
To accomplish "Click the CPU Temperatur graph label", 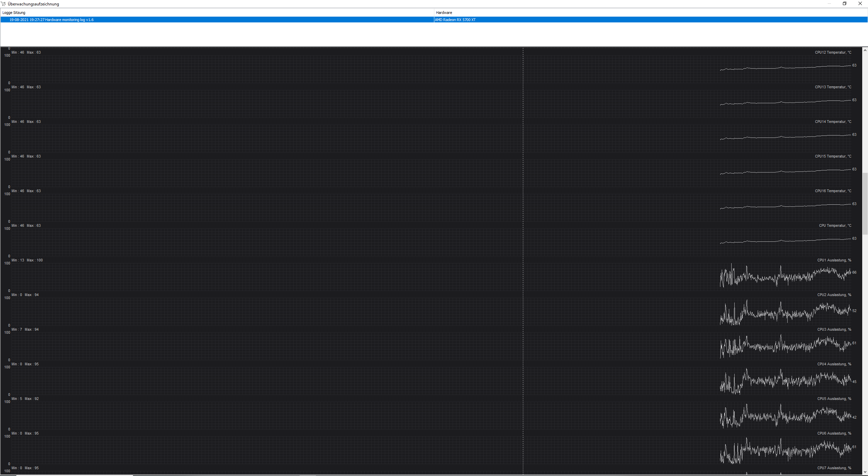I will click(835, 226).
